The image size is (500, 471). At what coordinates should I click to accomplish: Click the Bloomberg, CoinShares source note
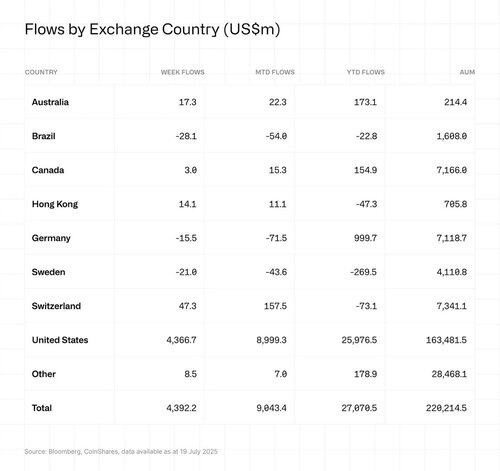pyautogui.click(x=121, y=452)
